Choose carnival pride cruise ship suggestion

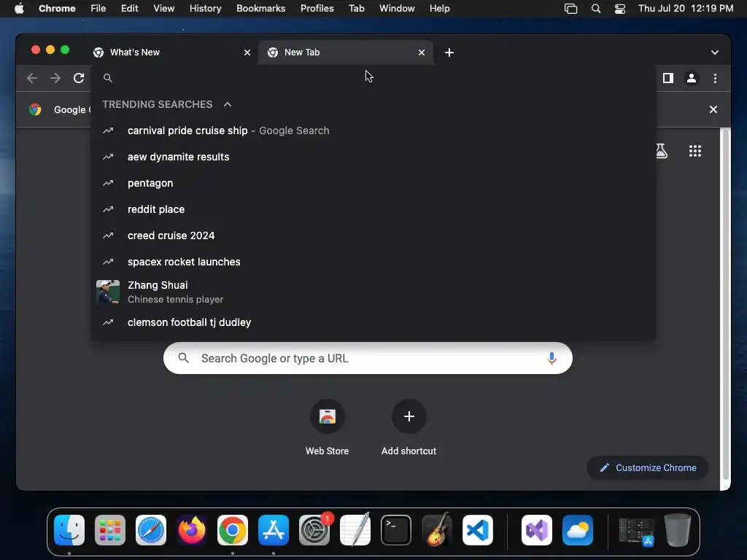tap(373, 131)
